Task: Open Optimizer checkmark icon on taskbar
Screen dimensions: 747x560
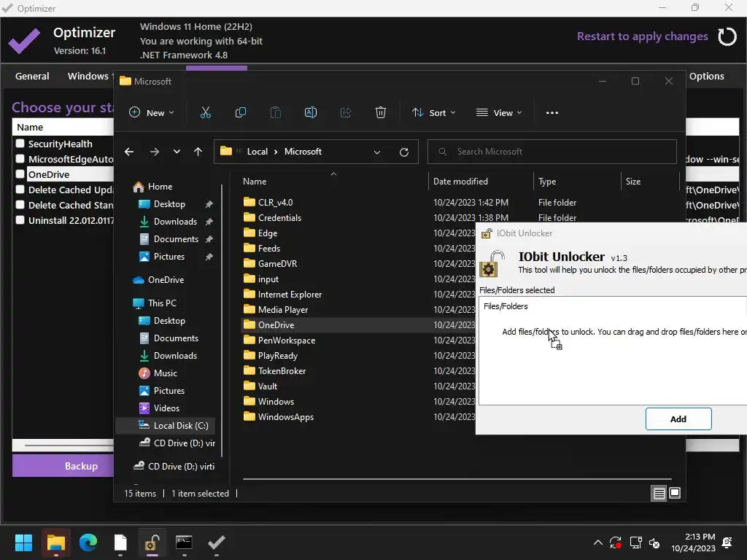Action: coord(216,542)
